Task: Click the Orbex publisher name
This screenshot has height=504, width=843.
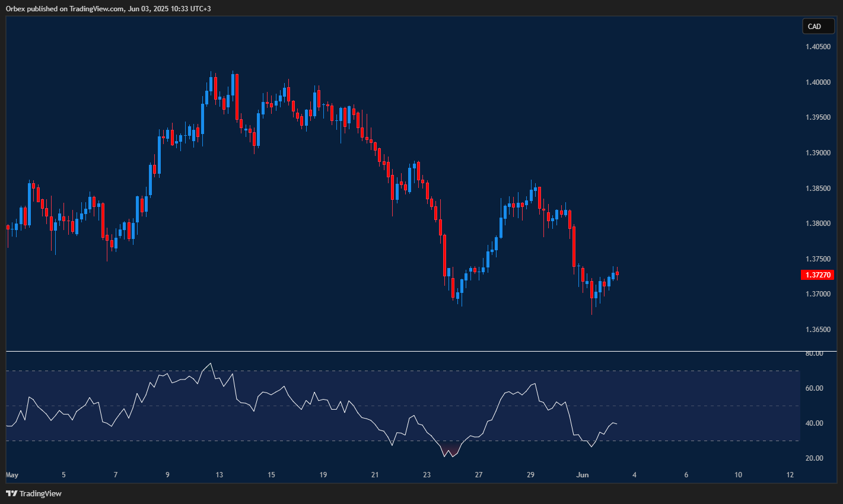Action: tap(14, 8)
